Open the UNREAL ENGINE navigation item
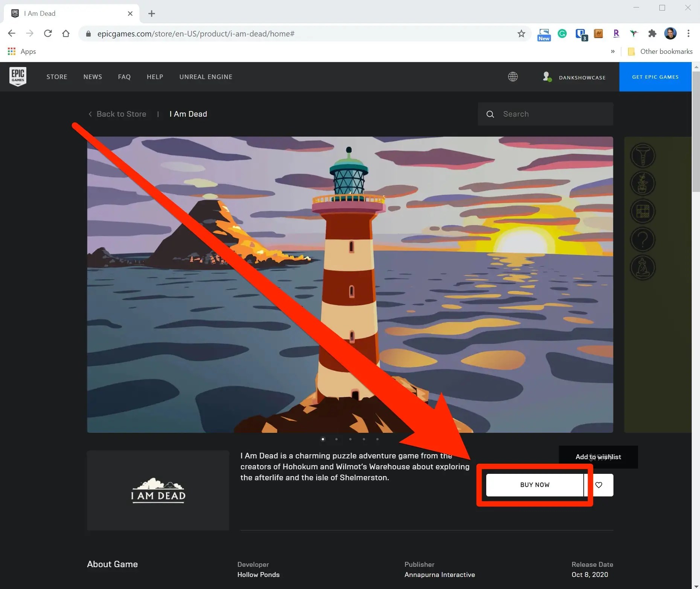 206,77
